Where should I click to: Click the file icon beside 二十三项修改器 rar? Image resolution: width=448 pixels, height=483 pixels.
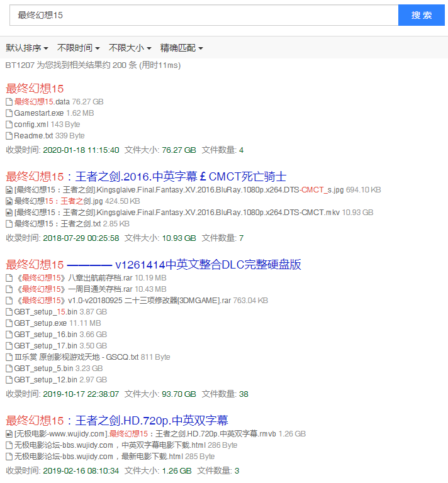(9, 301)
